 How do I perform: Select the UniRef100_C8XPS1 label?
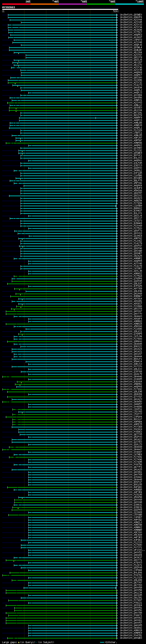click(131, 409)
